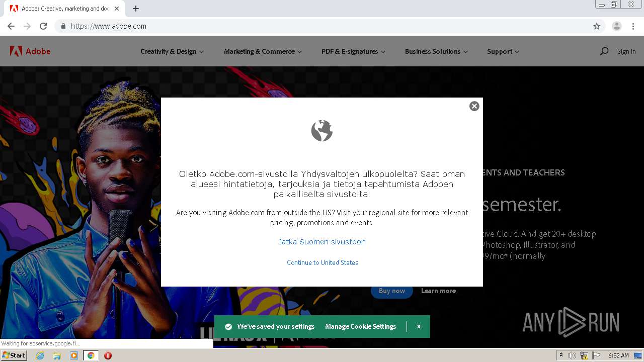Select the Adobe browser tab
The height and width of the screenshot is (362, 644).
click(x=65, y=9)
